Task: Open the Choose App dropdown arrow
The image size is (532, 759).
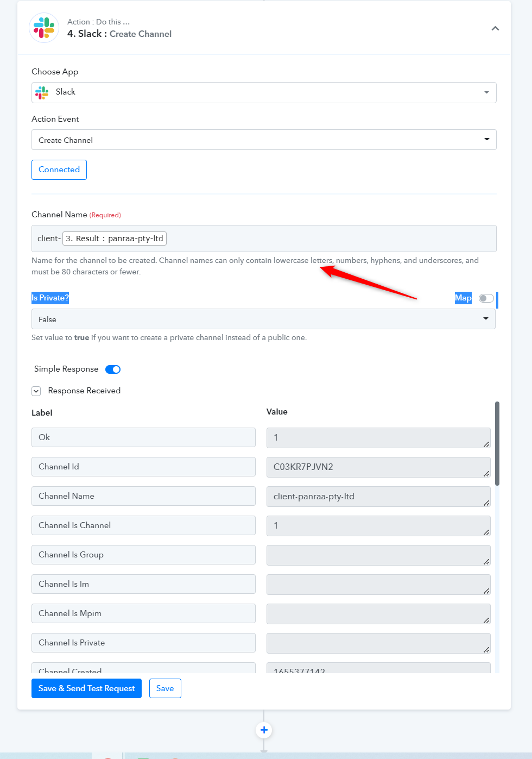Action: [486, 92]
